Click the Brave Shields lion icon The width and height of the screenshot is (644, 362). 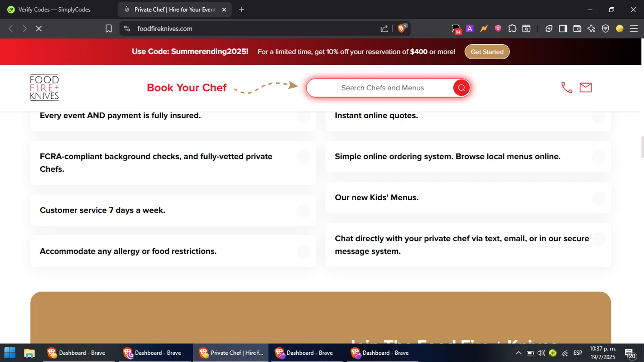(402, 28)
